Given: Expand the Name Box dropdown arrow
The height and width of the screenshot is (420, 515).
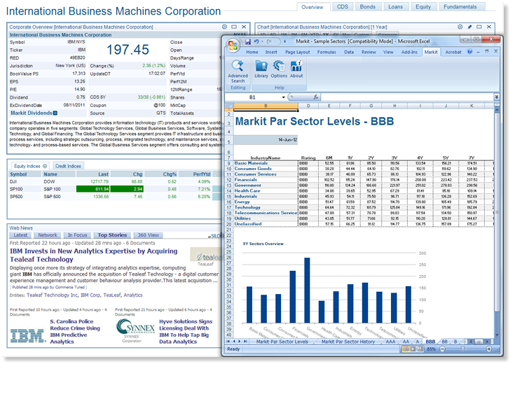Looking at the screenshot, I should pyautogui.click(x=282, y=97).
